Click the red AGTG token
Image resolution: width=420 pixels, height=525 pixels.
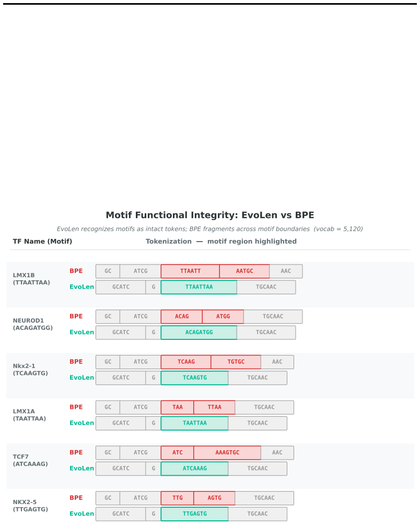[214, 498]
